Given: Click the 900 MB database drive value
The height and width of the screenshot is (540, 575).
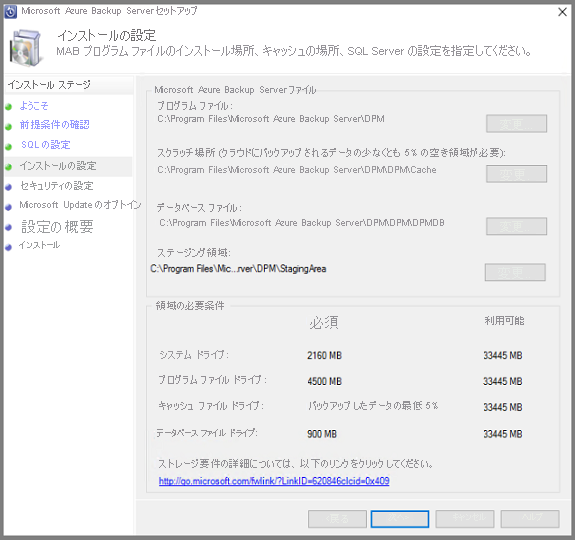Looking at the screenshot, I should point(322,434).
